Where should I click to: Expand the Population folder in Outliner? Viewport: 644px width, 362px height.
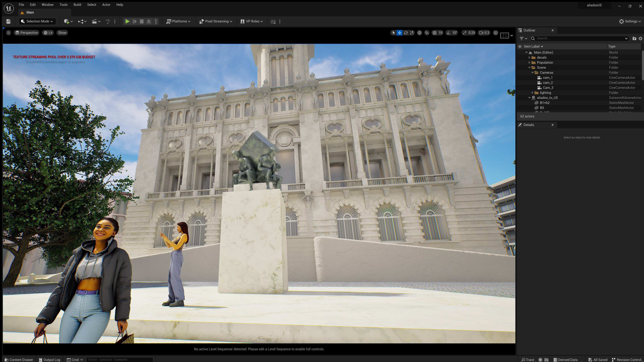click(529, 63)
